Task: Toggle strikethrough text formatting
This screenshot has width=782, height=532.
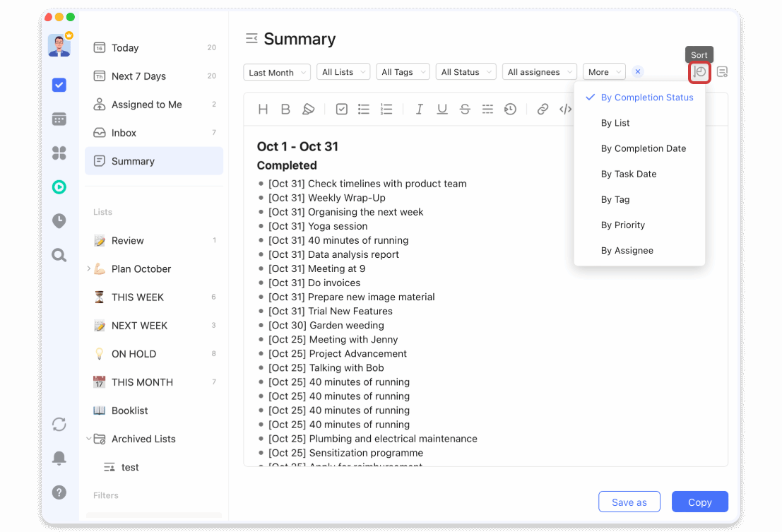Action: 465,109
